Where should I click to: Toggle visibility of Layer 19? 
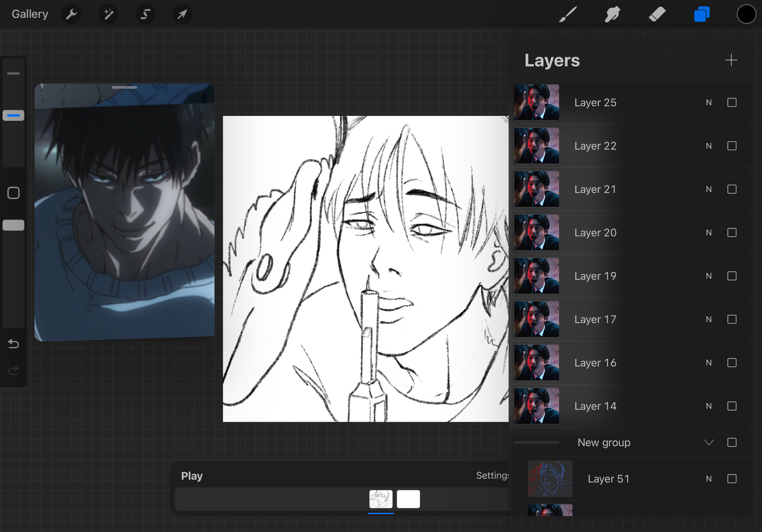(x=732, y=276)
